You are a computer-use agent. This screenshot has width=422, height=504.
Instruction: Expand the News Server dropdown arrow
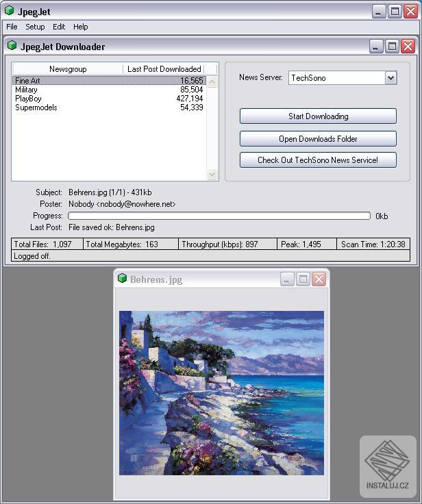pyautogui.click(x=390, y=78)
